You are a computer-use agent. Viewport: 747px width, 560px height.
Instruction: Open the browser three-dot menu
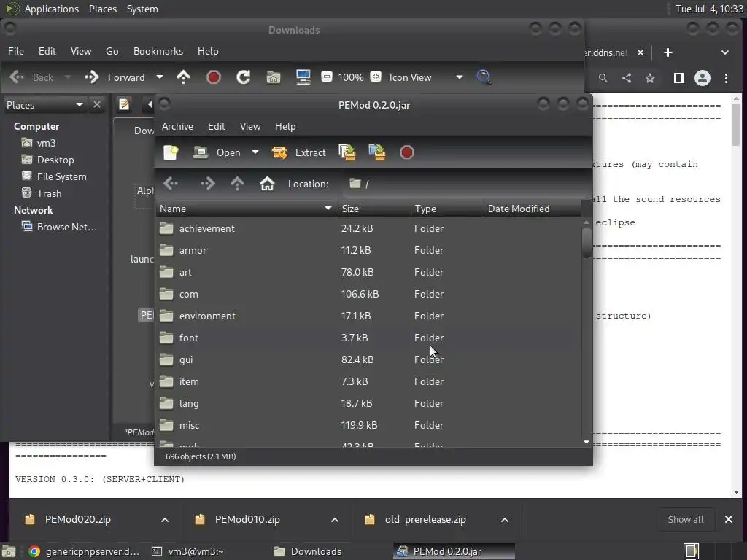[x=726, y=78]
